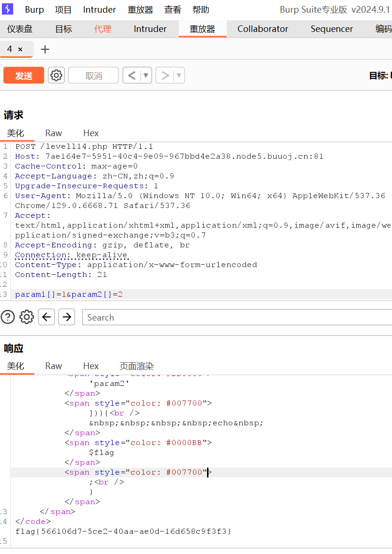The height and width of the screenshot is (554, 392).
Task: Select the Raw view of the response
Action: (x=53, y=366)
